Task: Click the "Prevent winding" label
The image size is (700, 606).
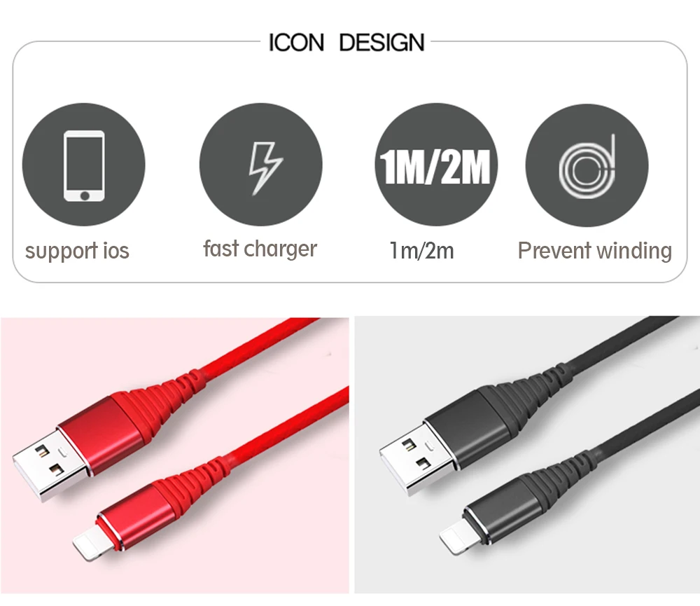Action: coord(594,250)
